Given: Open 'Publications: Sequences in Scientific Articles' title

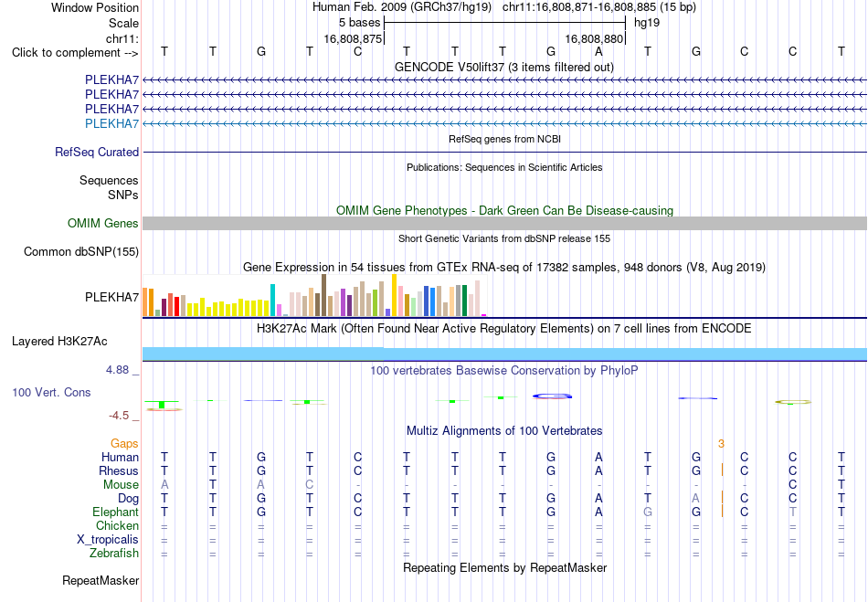Looking at the screenshot, I should [x=504, y=167].
